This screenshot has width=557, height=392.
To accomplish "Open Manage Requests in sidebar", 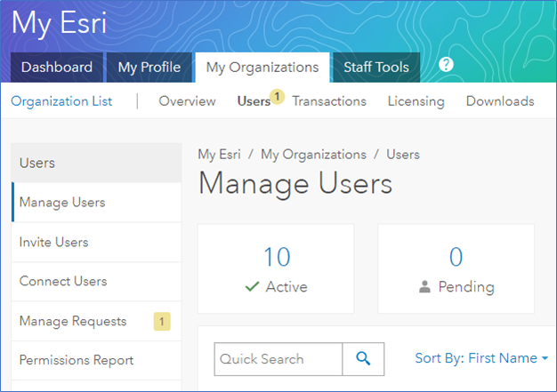I will tap(97, 322).
